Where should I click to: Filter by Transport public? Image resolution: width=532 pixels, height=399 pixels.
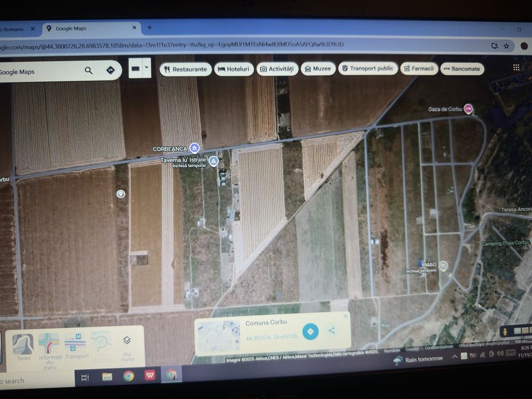point(368,68)
